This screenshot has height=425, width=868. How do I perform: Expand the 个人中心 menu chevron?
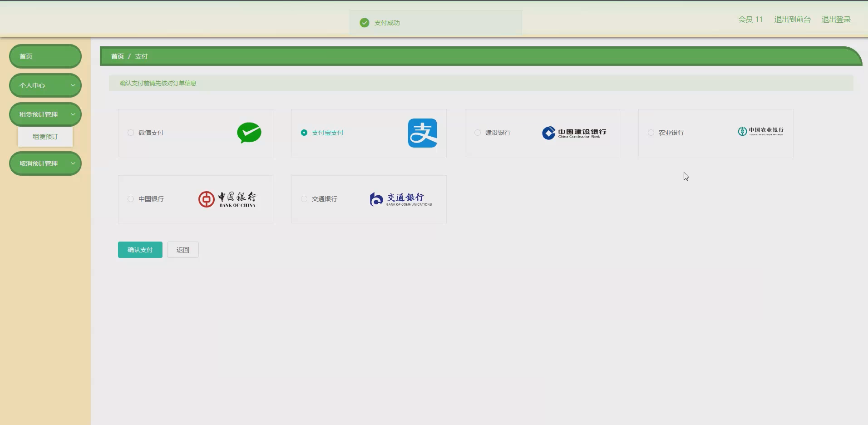coord(73,85)
